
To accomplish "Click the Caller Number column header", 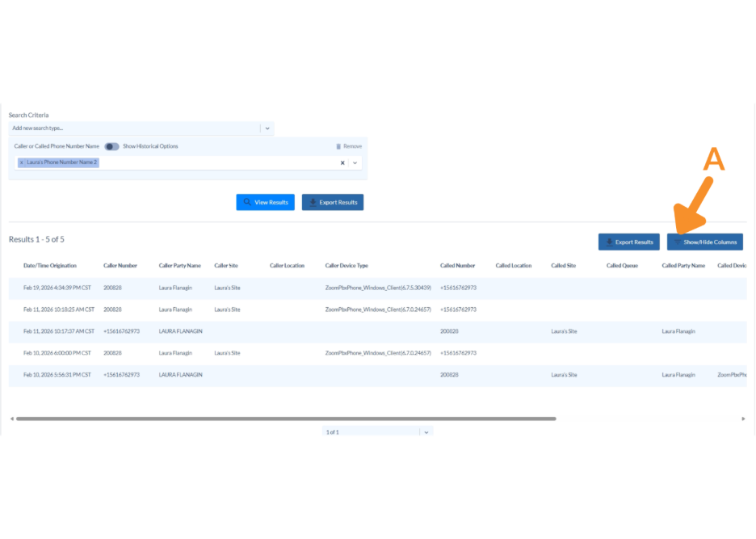I will (x=120, y=265).
